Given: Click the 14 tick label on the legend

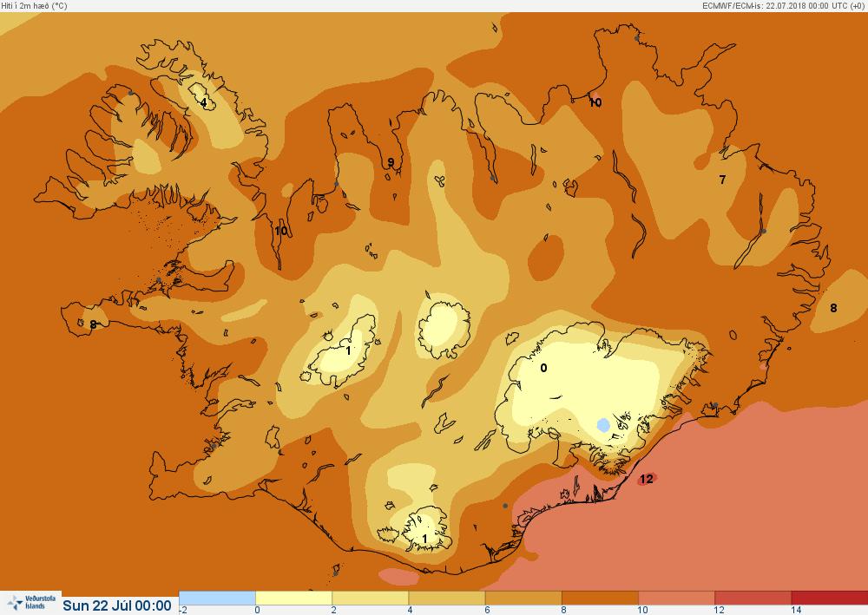Looking at the screenshot, I should 795,610.
